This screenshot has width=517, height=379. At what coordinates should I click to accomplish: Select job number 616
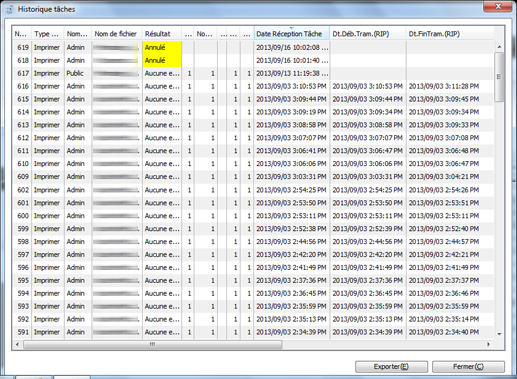pyautogui.click(x=23, y=86)
